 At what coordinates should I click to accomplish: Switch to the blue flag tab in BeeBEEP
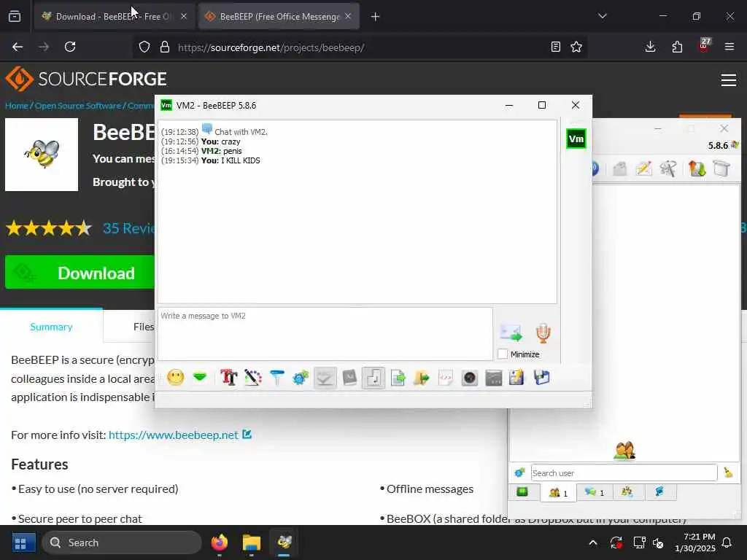click(x=659, y=492)
